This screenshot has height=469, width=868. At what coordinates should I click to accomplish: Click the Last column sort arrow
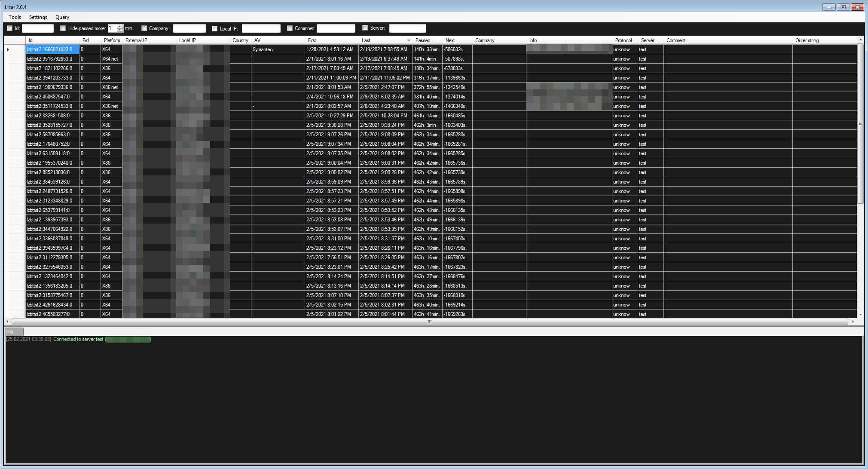tap(408, 40)
